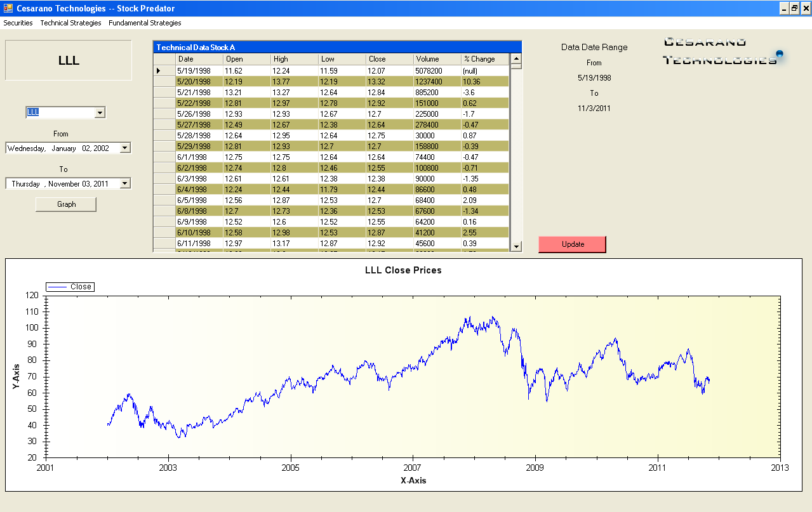Sort by the % Change column header
812x512 pixels.
[485, 59]
